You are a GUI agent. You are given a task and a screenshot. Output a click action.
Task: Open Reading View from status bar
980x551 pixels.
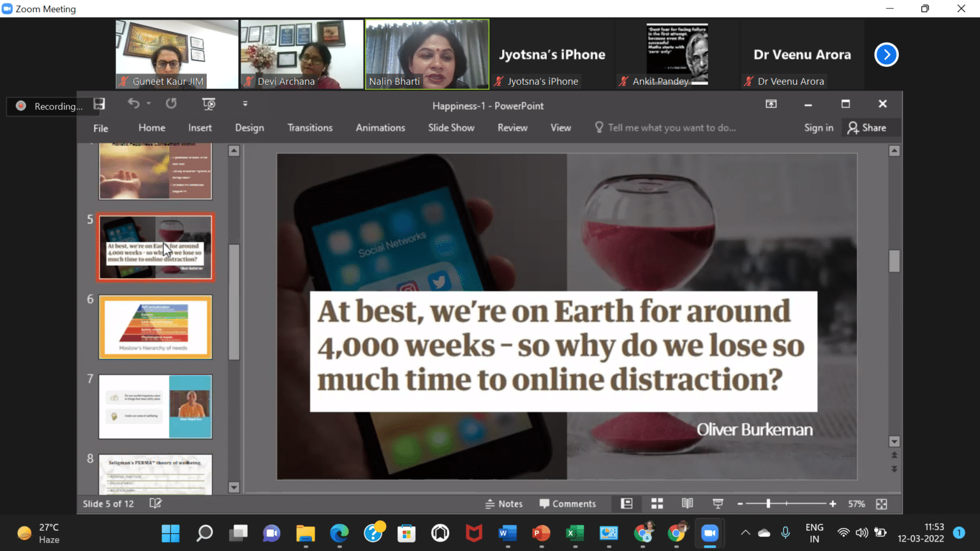coord(687,504)
